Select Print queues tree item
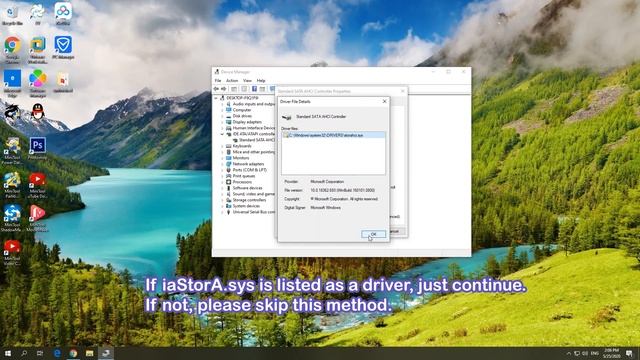This screenshot has width=640, height=360. pyautogui.click(x=244, y=176)
